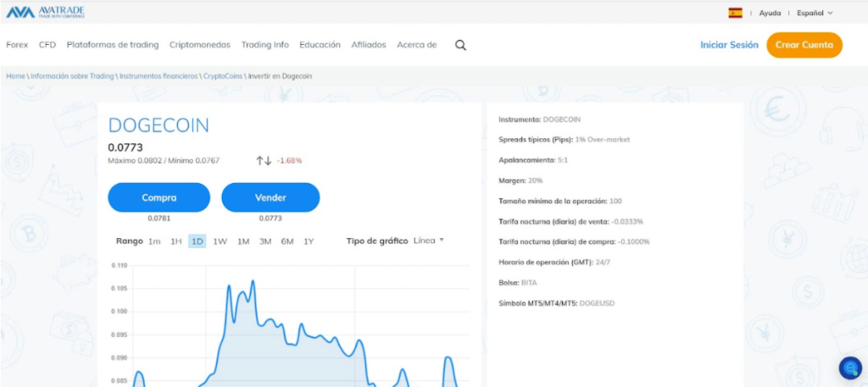868x387 pixels.
Task: Click the Apalancamiento 5:1 row
Action: click(x=532, y=160)
